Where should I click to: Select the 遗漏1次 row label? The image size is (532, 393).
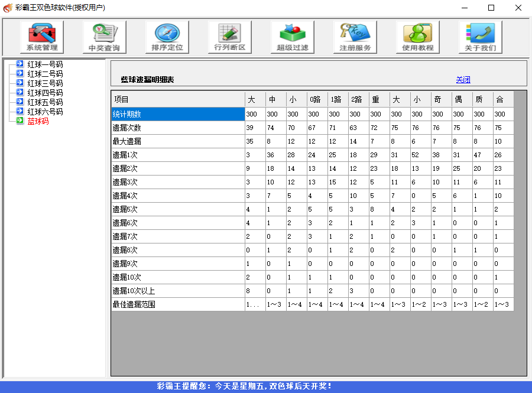click(178, 155)
